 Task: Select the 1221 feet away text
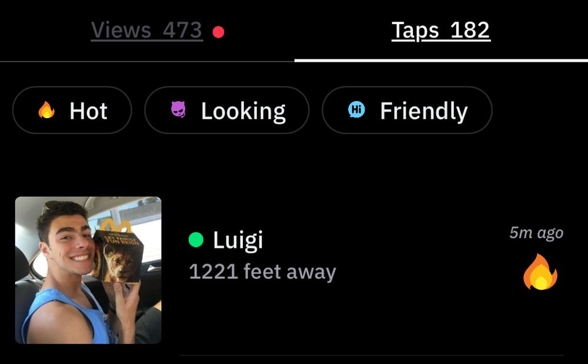pos(262,272)
